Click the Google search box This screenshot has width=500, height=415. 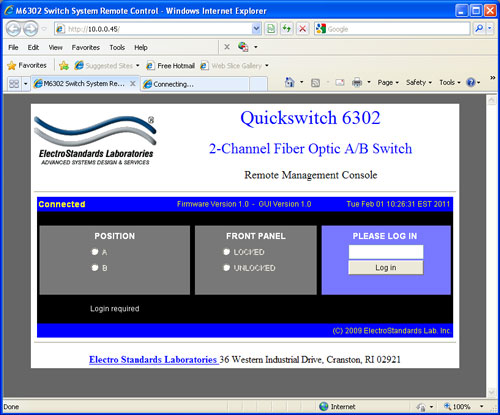pos(398,29)
